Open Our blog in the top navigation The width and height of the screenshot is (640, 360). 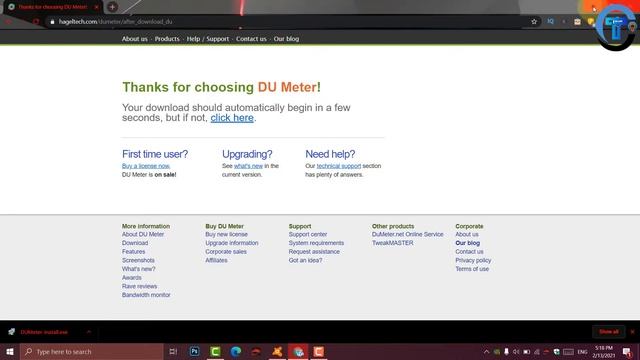pyautogui.click(x=286, y=39)
